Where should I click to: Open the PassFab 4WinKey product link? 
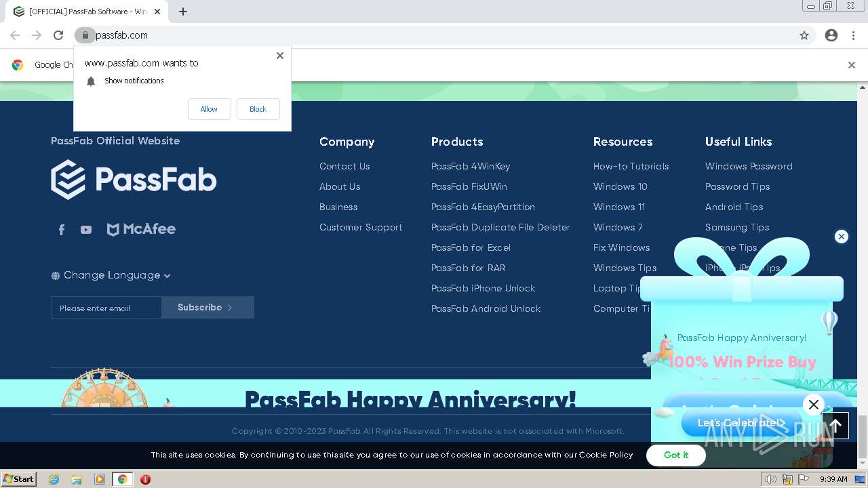pyautogui.click(x=471, y=166)
